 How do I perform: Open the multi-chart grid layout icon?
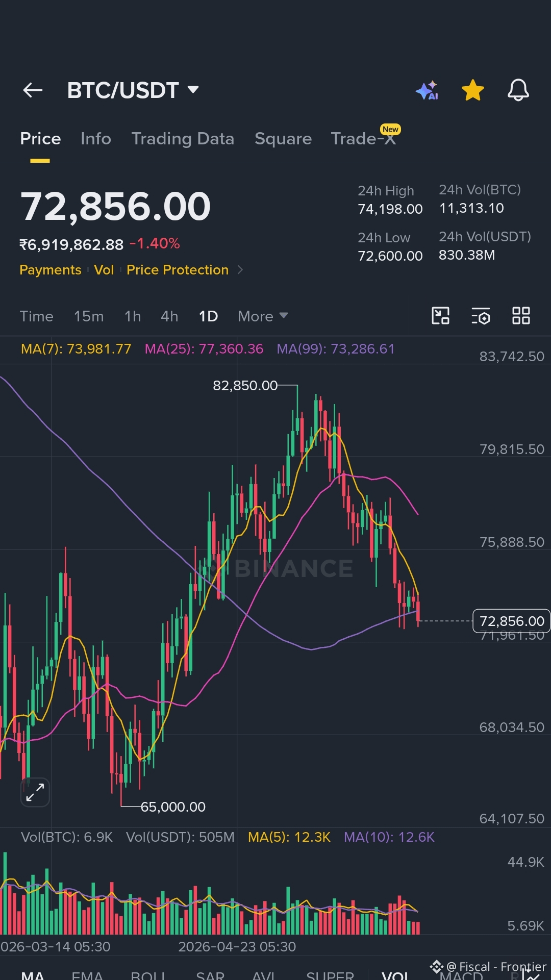pos(521,316)
